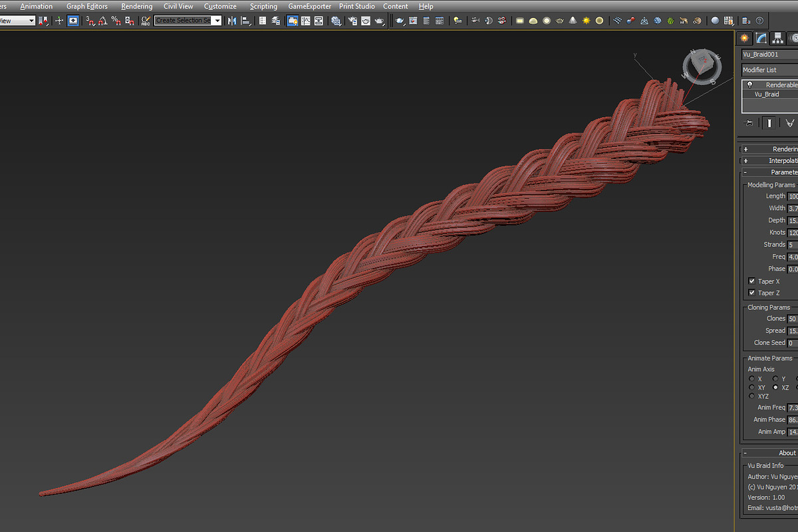798x532 pixels.
Task: Open Edit Named Selection Sets
Action: (146, 21)
